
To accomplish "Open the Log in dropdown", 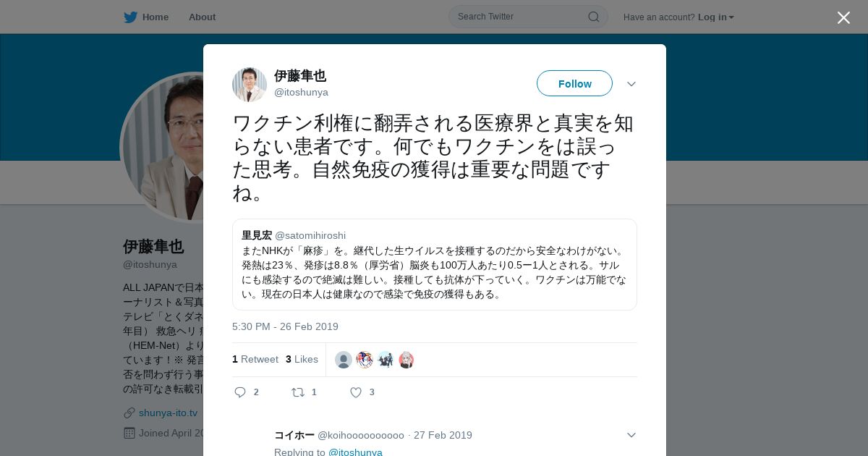I will 715,17.
